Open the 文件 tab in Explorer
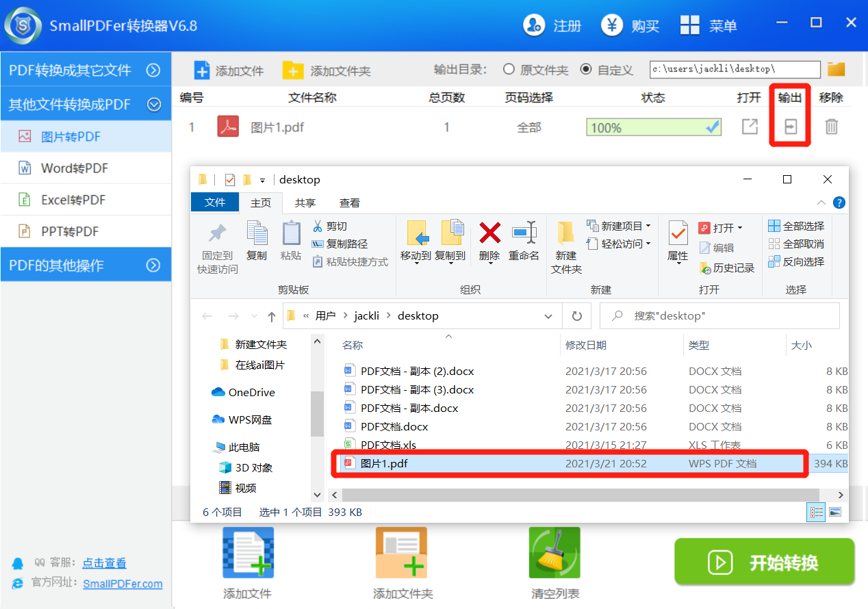Viewport: 868px width, 609px height. [x=215, y=203]
